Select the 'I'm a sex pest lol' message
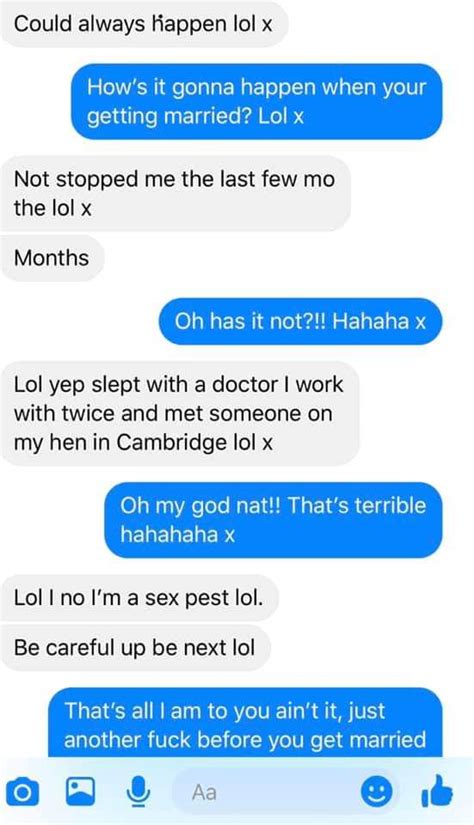 tap(139, 598)
